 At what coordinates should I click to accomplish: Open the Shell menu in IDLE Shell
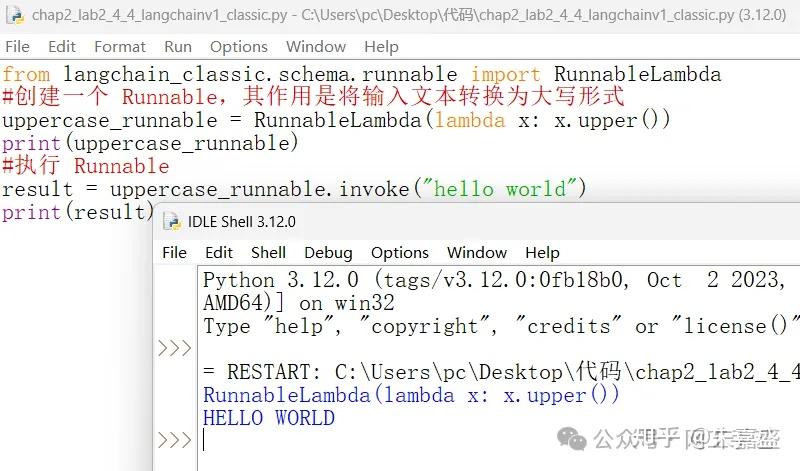tap(268, 253)
